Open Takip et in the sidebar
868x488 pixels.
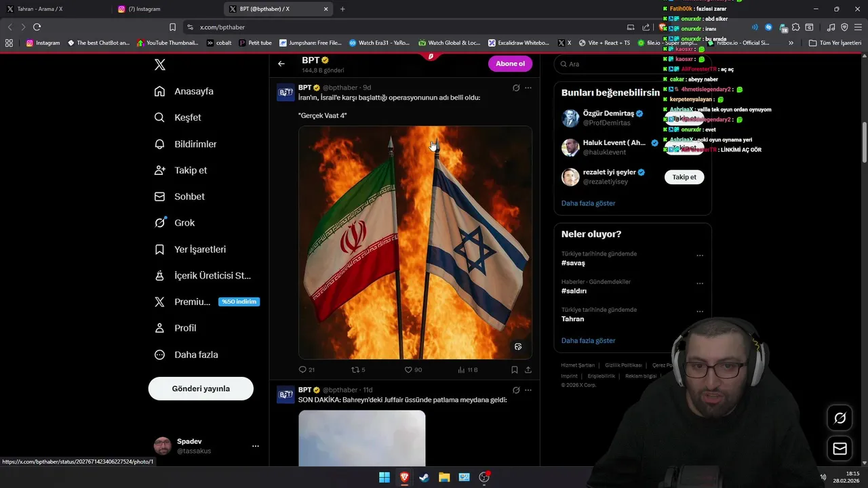[x=180, y=170]
